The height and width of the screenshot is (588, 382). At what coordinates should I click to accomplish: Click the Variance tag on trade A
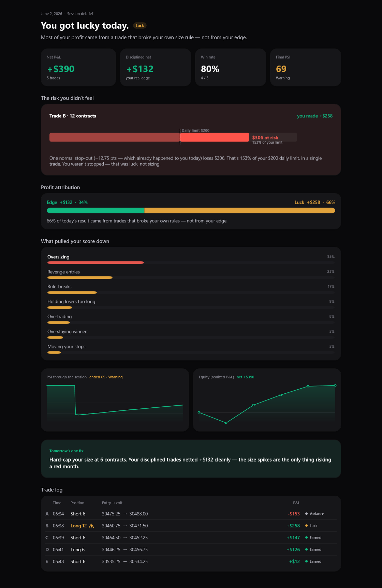(x=315, y=514)
